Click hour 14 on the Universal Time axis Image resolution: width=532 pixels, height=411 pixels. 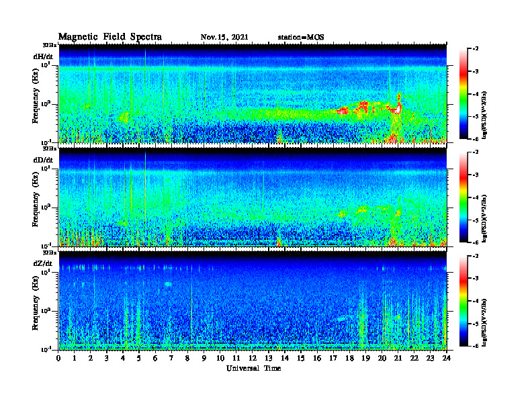(x=285, y=359)
